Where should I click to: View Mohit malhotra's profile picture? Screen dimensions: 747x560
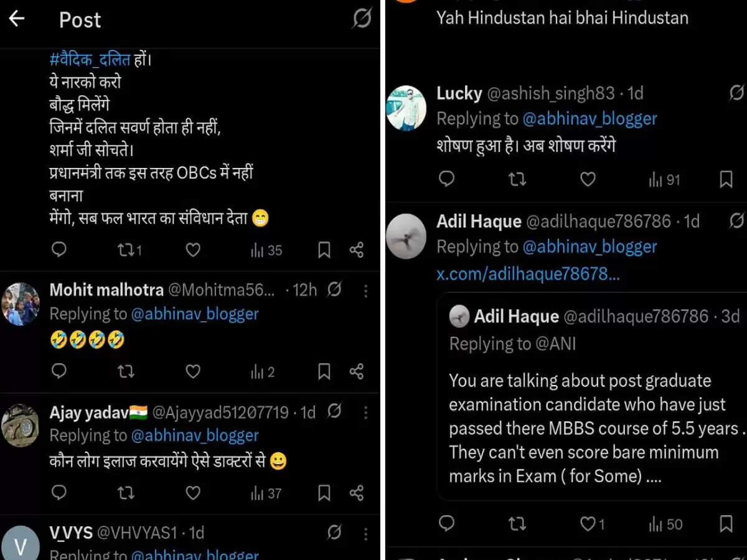tap(21, 304)
